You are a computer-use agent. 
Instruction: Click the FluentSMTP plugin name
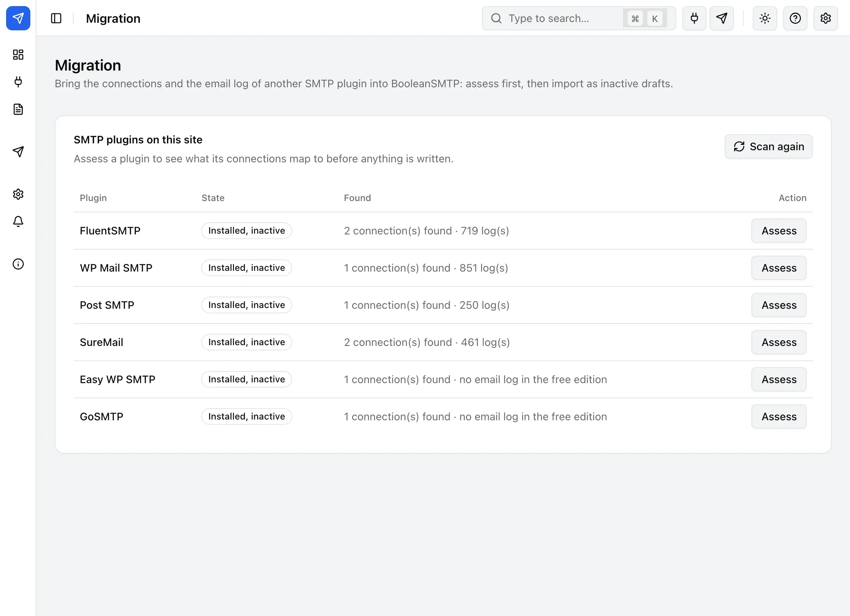pos(110,231)
